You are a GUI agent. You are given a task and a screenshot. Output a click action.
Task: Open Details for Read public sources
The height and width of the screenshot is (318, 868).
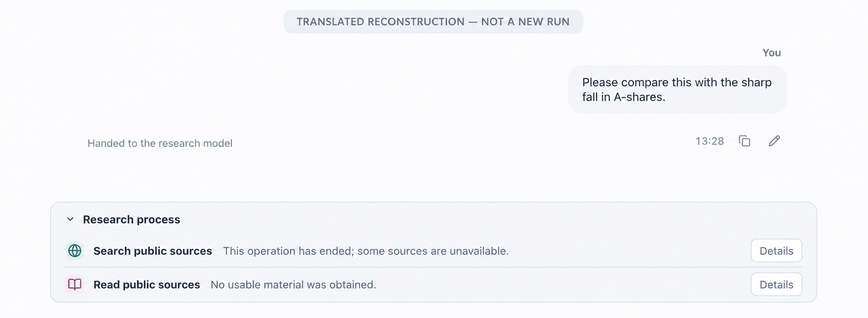tap(776, 284)
